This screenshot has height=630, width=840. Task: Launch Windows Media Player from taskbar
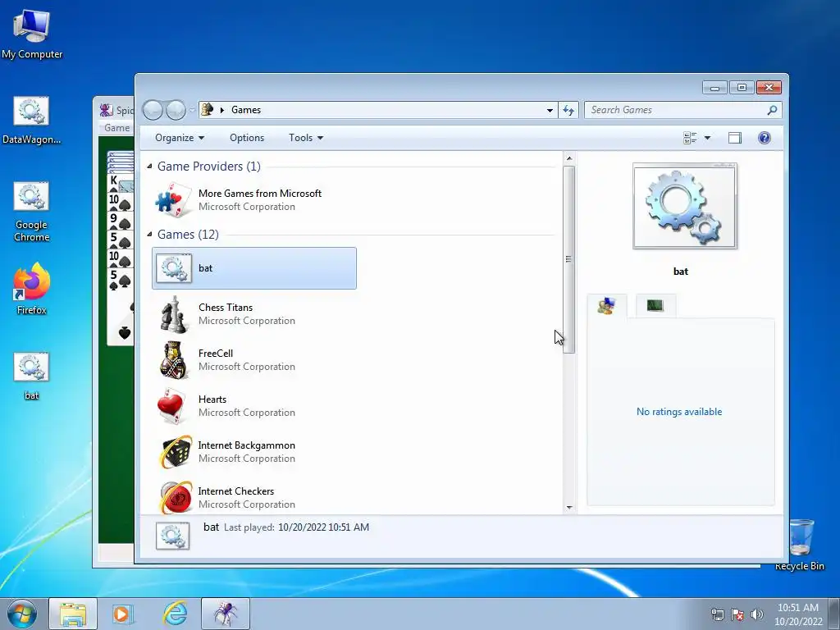click(x=123, y=614)
